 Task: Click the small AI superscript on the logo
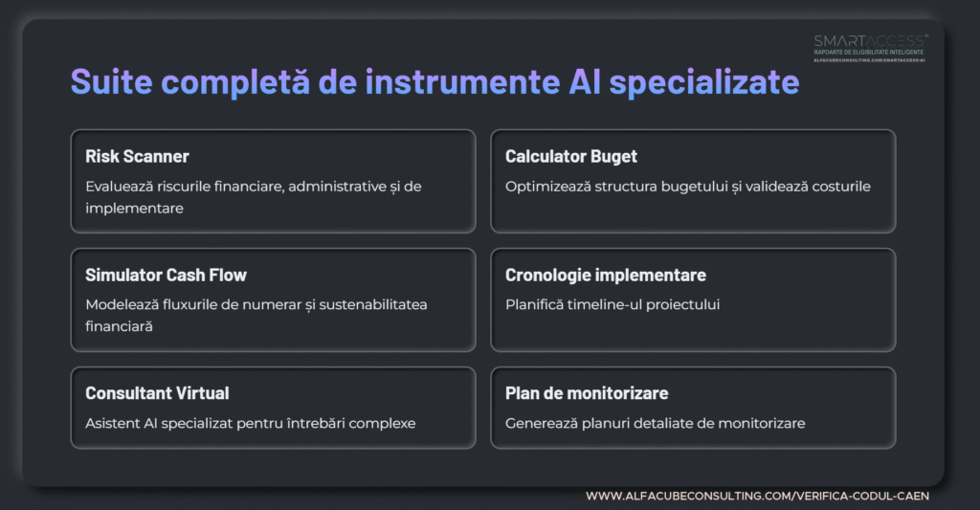tap(924, 35)
